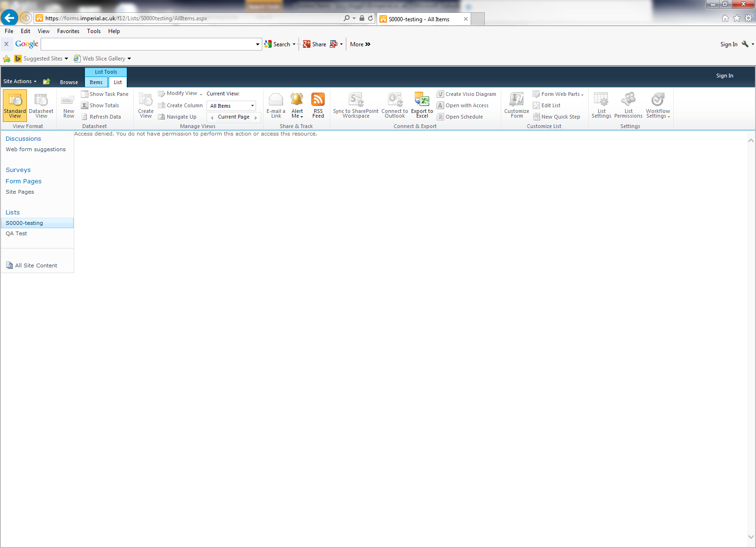Open the QA Test list link

pyautogui.click(x=17, y=233)
